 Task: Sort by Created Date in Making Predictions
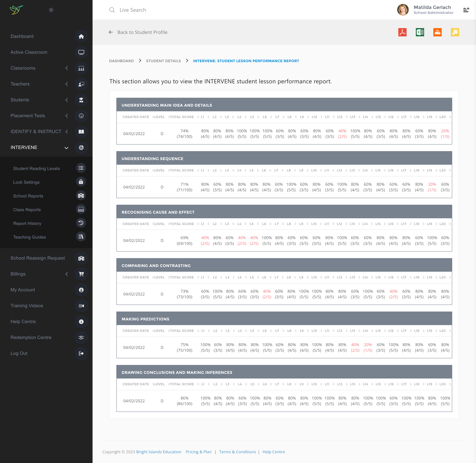point(136,331)
